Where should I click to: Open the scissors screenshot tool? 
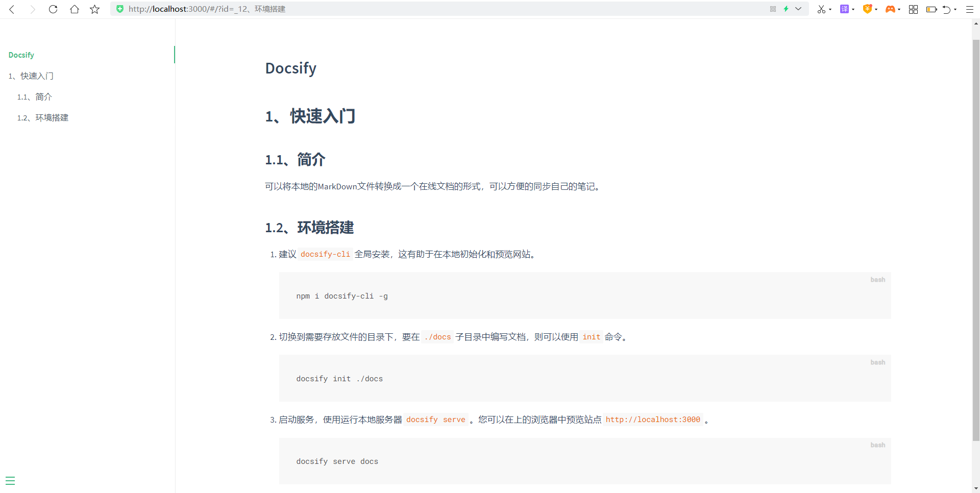821,9
